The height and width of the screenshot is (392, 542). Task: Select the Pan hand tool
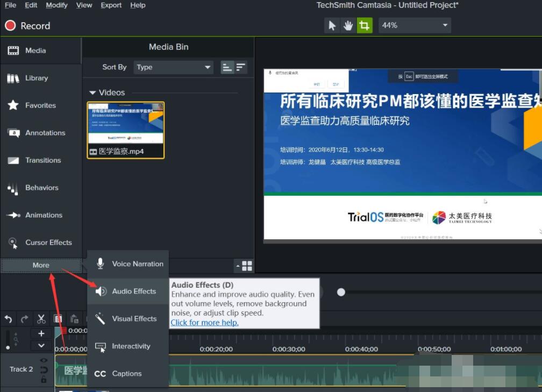click(x=348, y=25)
